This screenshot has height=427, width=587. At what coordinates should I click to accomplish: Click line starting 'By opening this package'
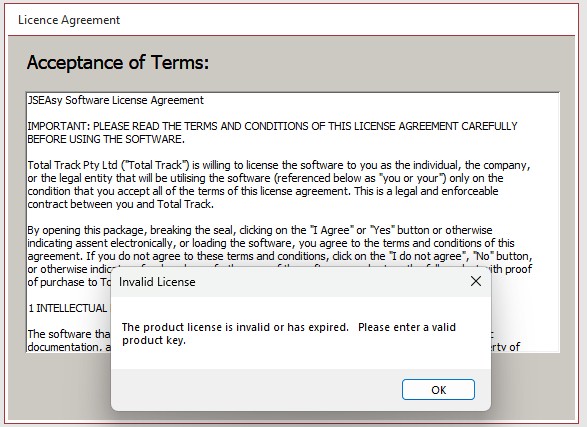click(x=260, y=230)
